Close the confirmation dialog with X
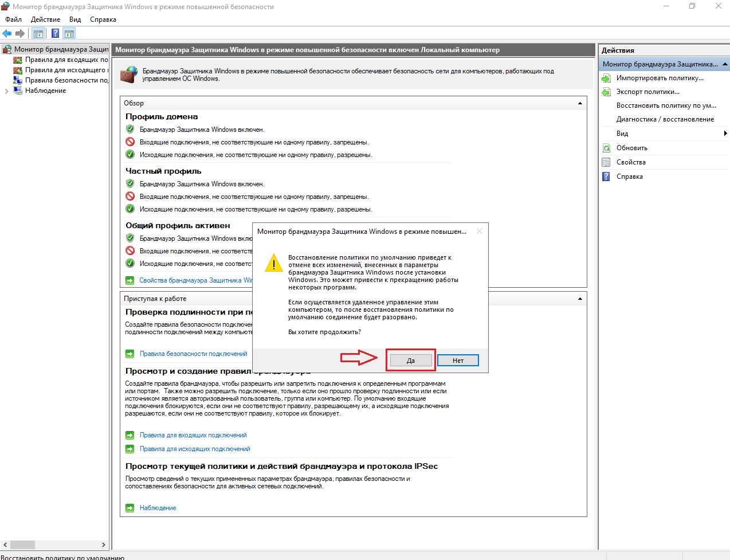This screenshot has height=560, width=730. click(x=480, y=232)
